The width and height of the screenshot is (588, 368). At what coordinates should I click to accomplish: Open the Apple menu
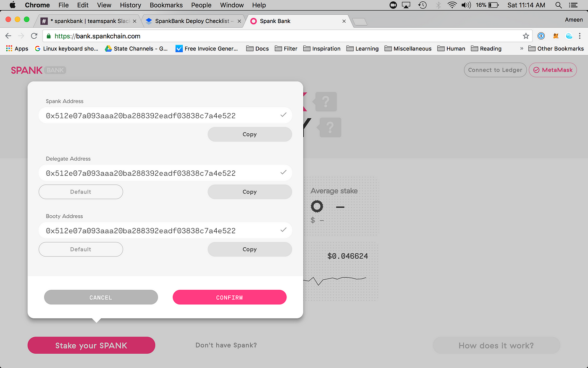[x=13, y=5]
